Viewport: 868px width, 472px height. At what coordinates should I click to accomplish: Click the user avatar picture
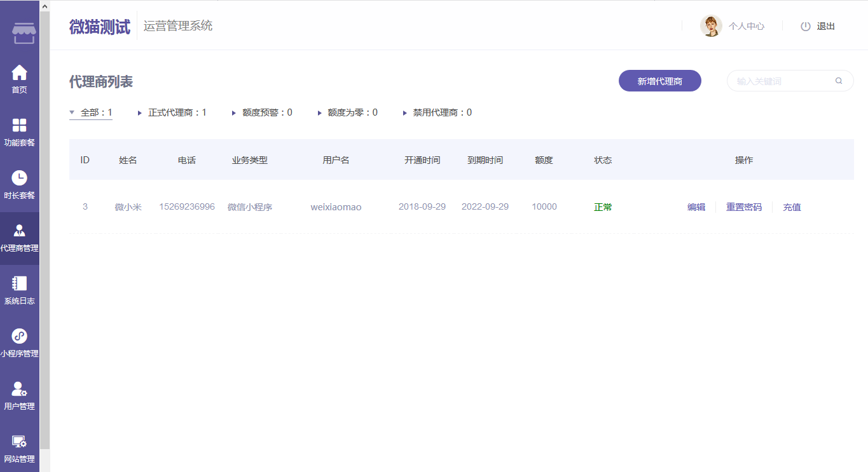pyautogui.click(x=710, y=26)
